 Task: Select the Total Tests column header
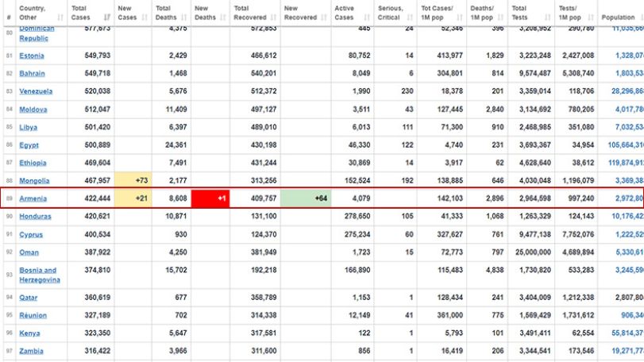531,13
